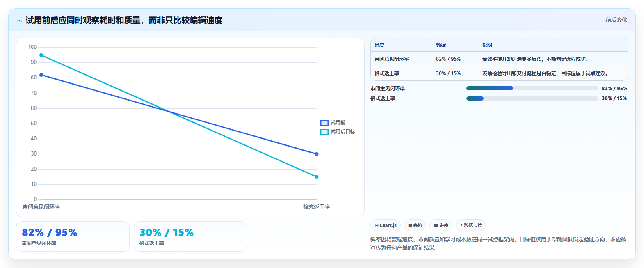Click the 审阅意见闭环率 label beside progress bar
Image resolution: width=644 pixels, height=268 pixels.
click(388, 89)
